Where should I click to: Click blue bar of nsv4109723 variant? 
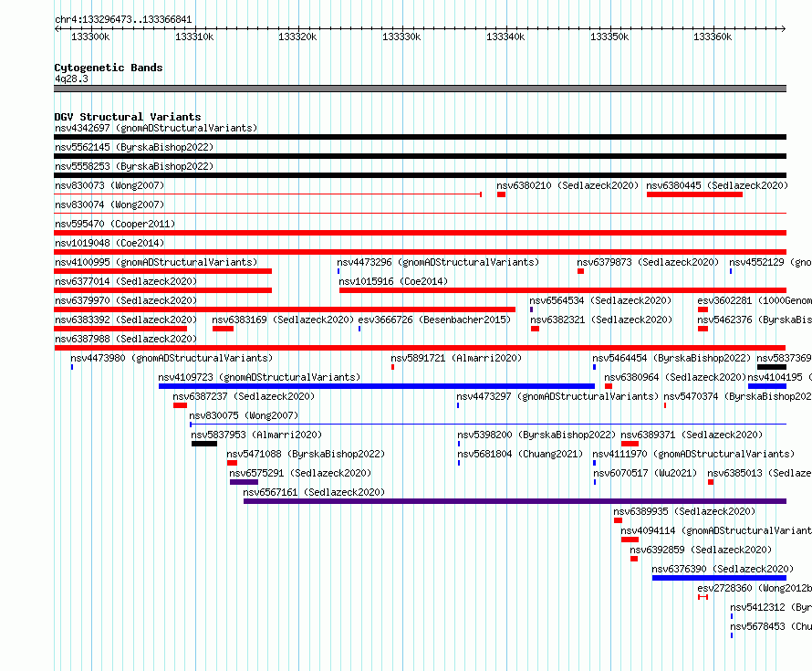point(377,386)
